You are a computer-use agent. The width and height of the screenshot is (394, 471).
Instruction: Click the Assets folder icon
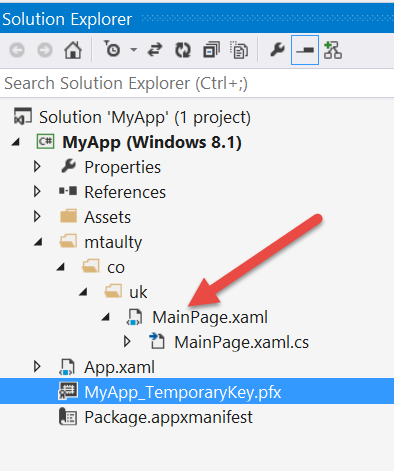(69, 216)
